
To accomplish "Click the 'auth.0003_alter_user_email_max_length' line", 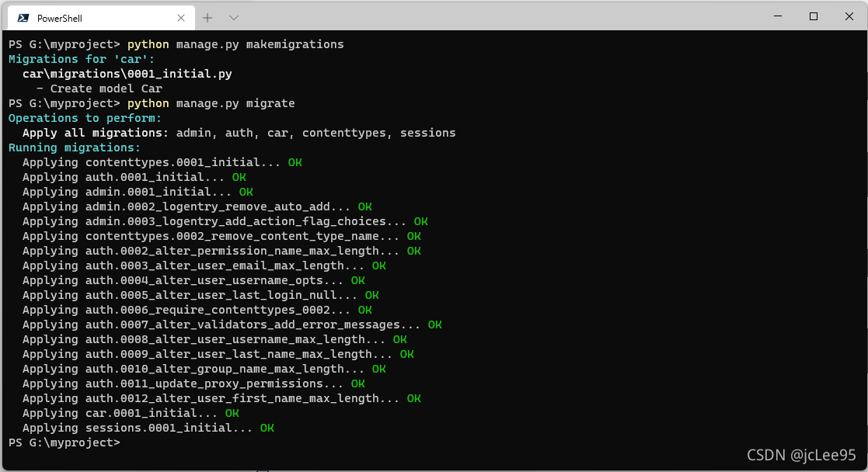I will point(204,265).
